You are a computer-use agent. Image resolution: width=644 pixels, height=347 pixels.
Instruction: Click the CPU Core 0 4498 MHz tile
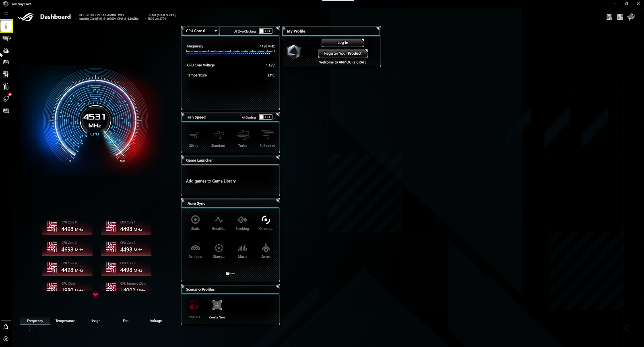(67, 227)
